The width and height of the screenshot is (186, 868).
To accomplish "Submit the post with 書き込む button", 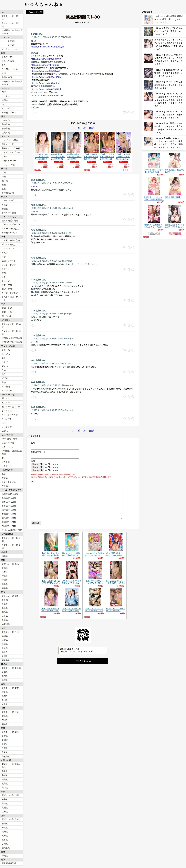I will (36, 523).
